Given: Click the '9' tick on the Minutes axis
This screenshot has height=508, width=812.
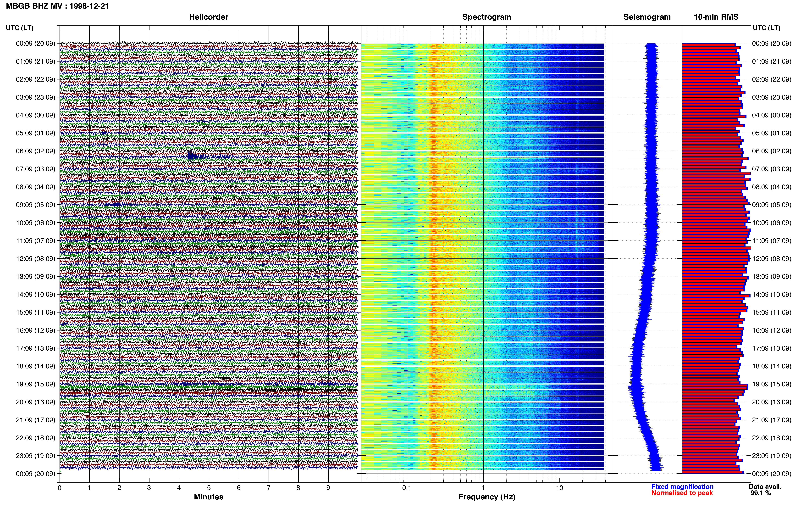Looking at the screenshot, I should [x=328, y=488].
